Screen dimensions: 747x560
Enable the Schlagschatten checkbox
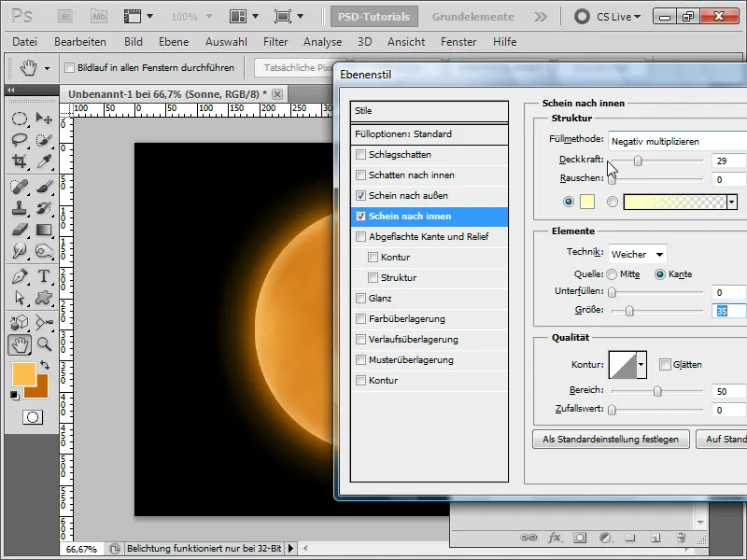coord(361,154)
